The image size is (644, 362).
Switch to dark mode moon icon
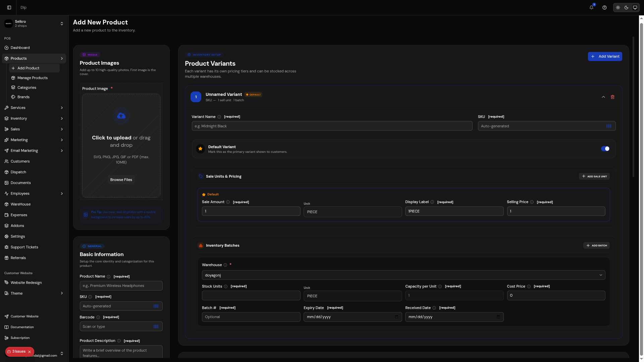click(x=626, y=7)
